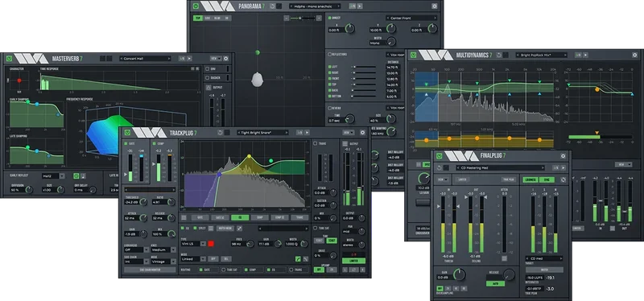The image size is (644, 301).
Task: Open Masterverb Early Reflect dropdown Hall2
Action: 53,175
